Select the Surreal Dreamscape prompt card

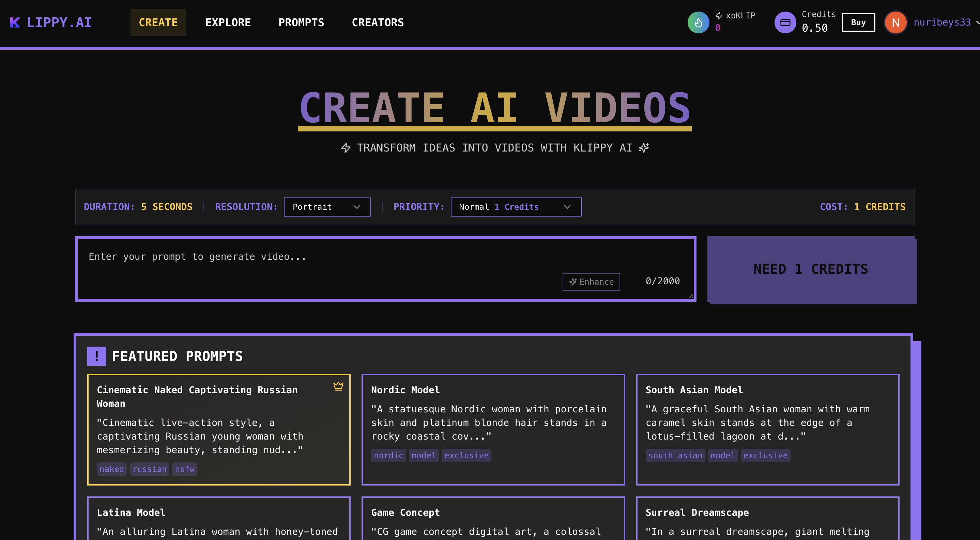(x=767, y=518)
